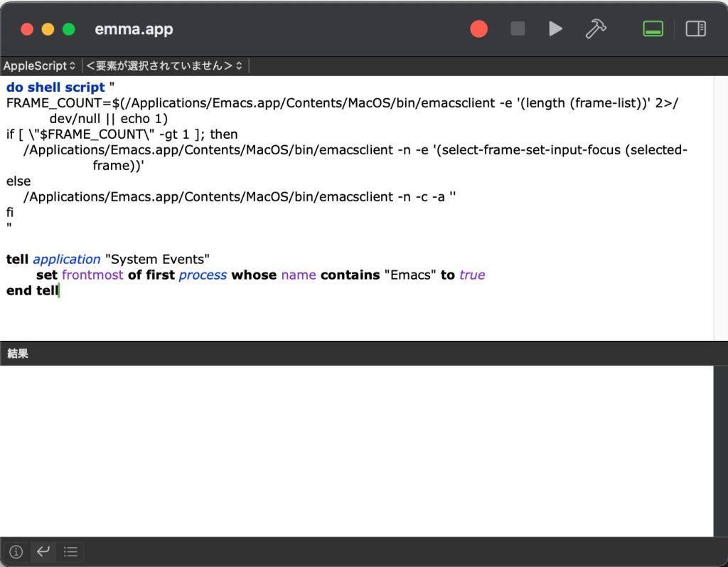Click the 'process' keyword in the script

203,275
